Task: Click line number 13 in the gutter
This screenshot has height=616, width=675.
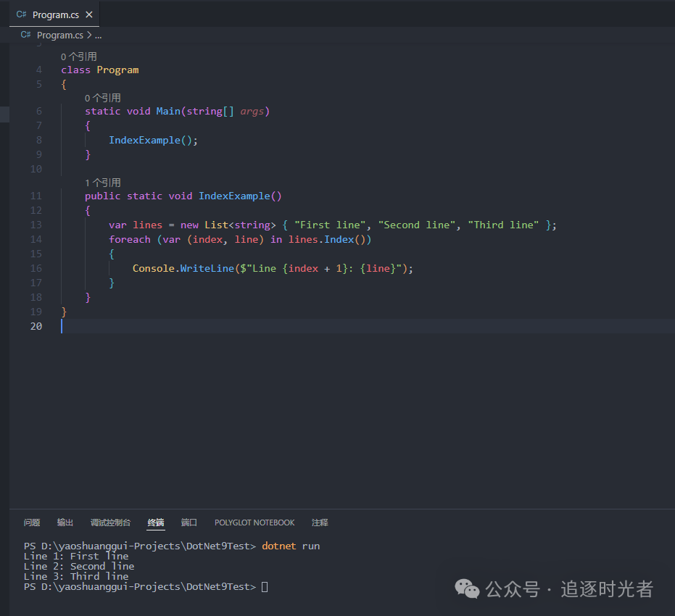Action: coord(36,225)
